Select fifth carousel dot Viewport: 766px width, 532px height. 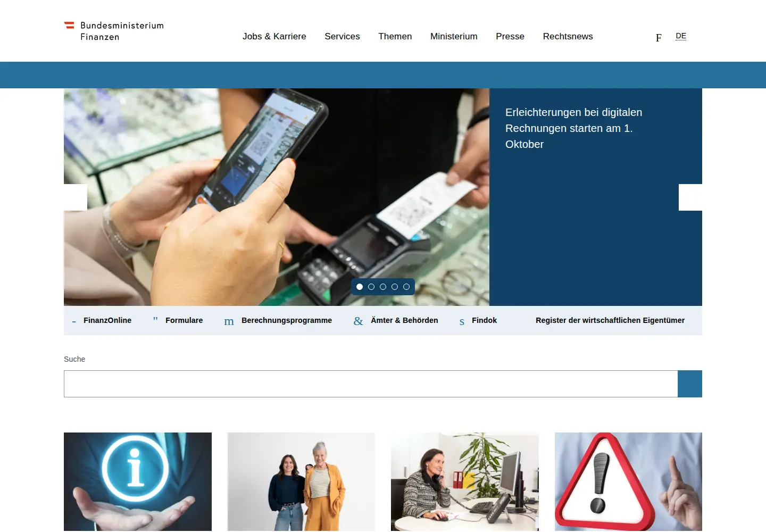406,287
